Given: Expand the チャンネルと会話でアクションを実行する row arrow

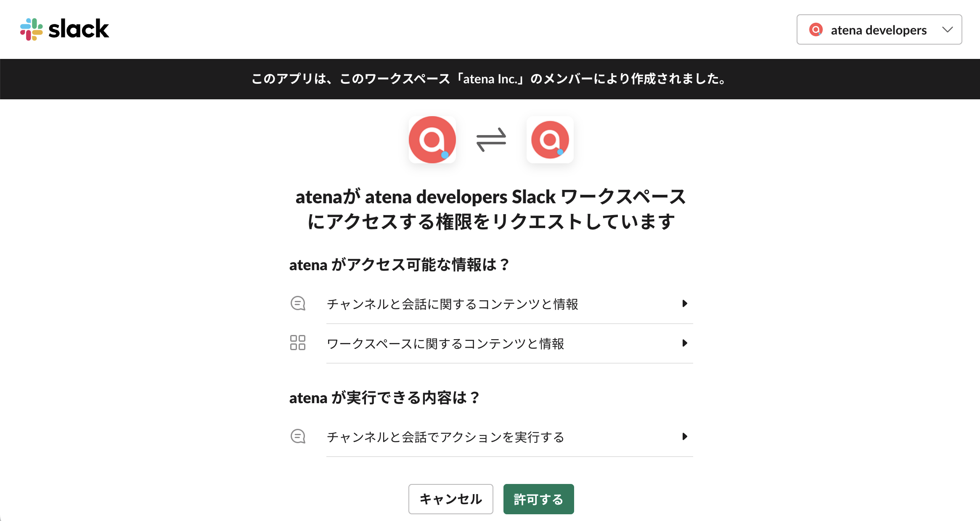Looking at the screenshot, I should tap(685, 436).
